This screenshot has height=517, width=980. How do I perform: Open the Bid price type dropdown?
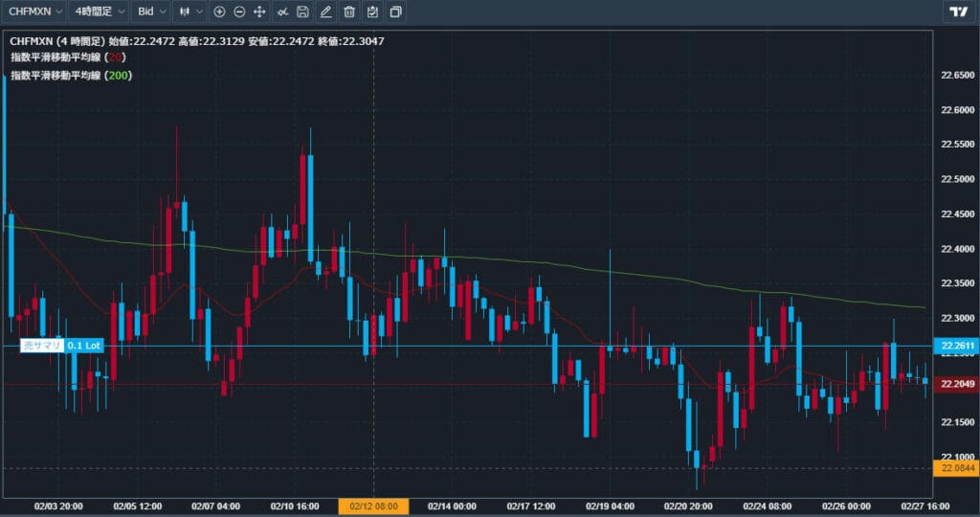point(150,11)
